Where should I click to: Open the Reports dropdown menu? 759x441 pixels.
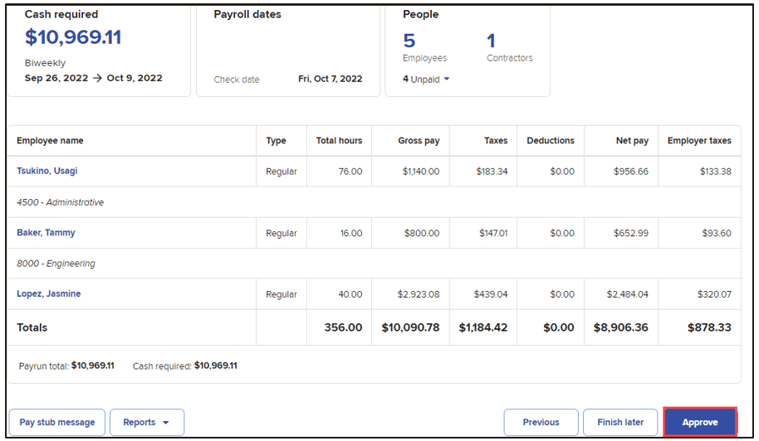click(x=147, y=422)
